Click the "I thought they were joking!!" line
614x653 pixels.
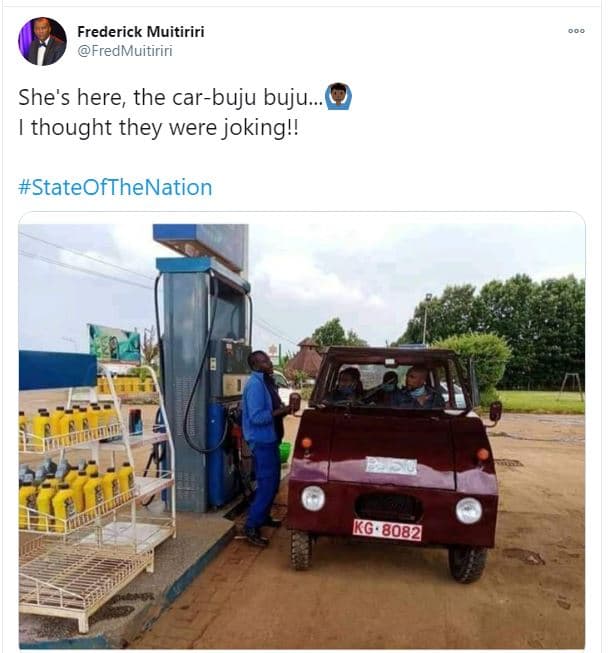tap(159, 128)
